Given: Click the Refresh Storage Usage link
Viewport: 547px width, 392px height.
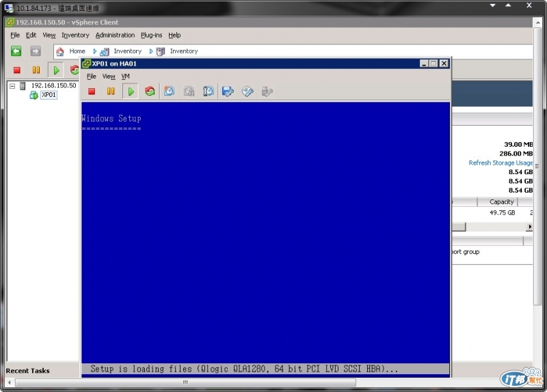Looking at the screenshot, I should click(x=501, y=163).
